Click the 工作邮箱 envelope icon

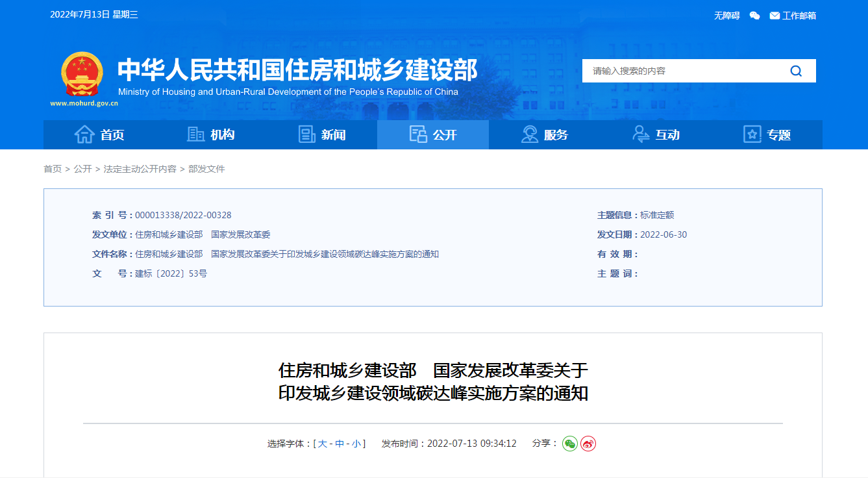point(773,15)
